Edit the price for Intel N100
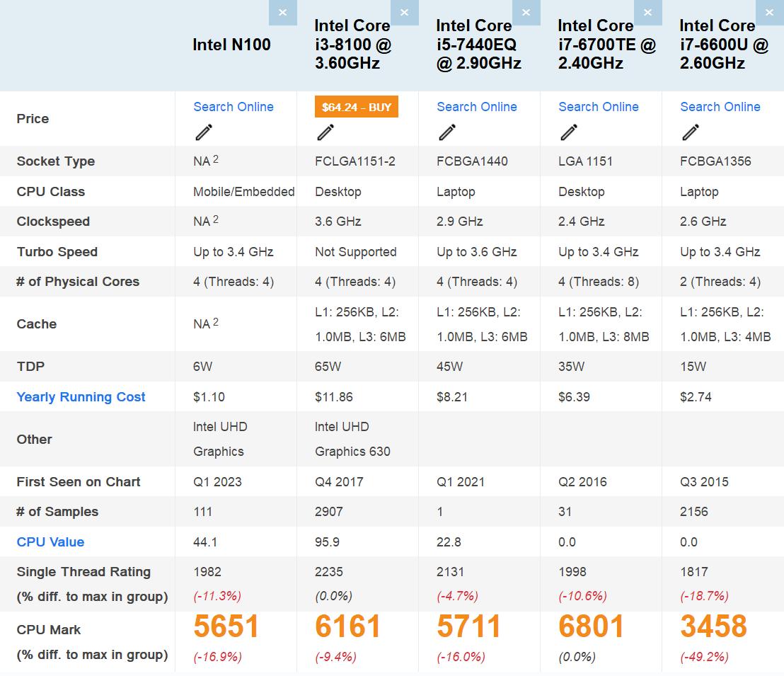Viewport: 784px width, 676px height. (203, 132)
